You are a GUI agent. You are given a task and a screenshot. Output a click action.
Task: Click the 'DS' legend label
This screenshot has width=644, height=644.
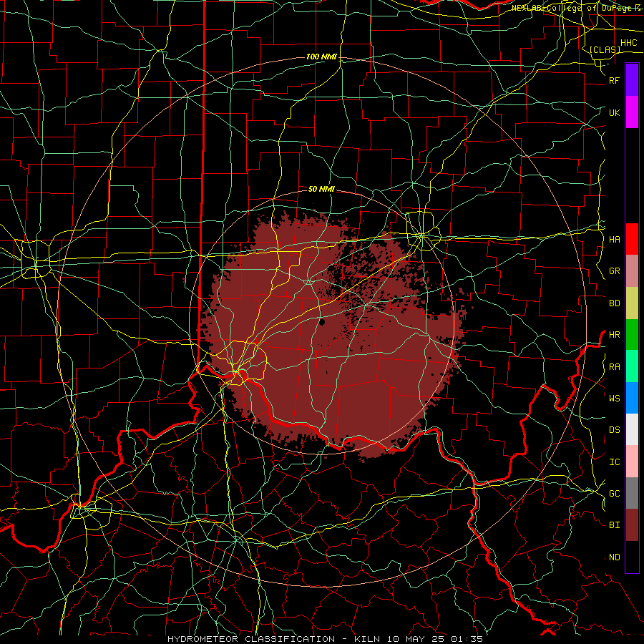pos(614,429)
